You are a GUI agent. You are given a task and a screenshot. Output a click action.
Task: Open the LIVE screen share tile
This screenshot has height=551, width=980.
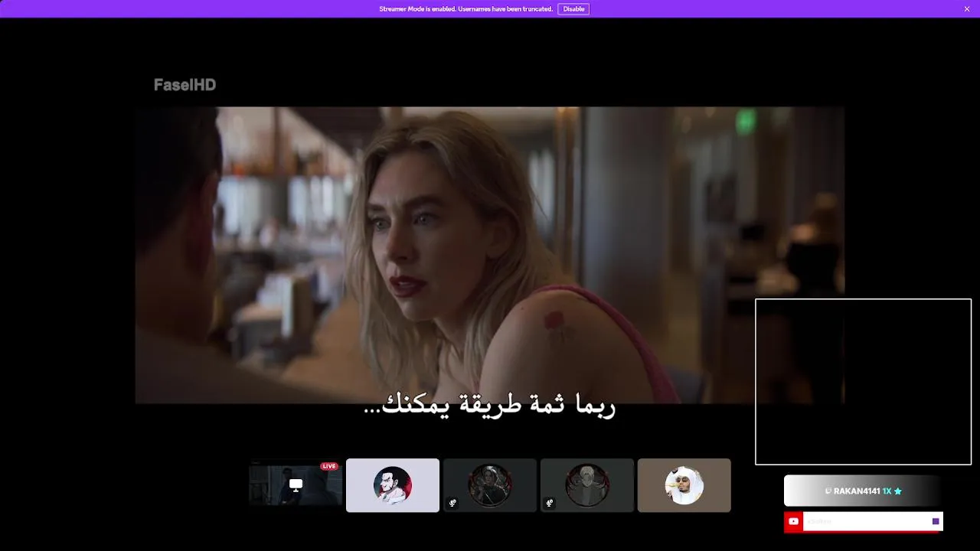[296, 485]
